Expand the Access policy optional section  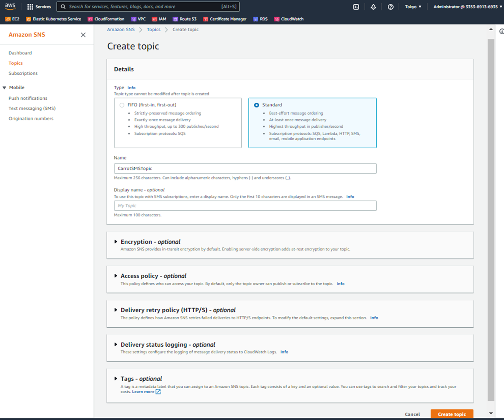tap(116, 276)
